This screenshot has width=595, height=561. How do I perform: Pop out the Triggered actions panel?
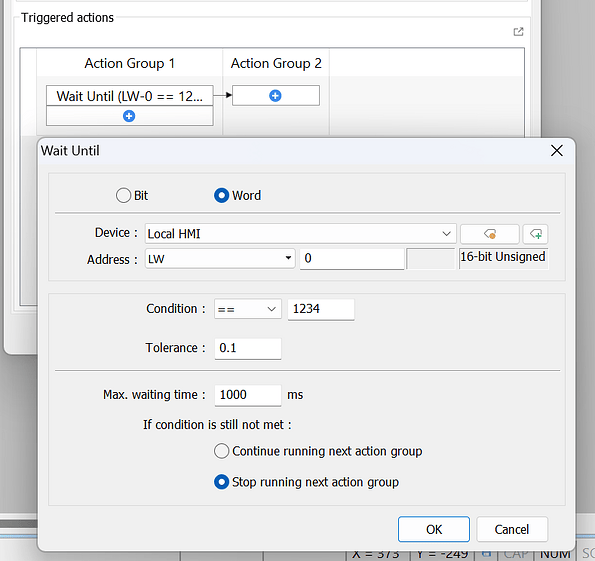(518, 32)
